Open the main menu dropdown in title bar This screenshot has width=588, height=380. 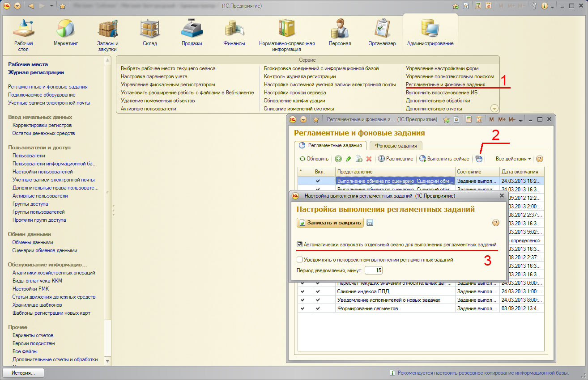[17, 6]
